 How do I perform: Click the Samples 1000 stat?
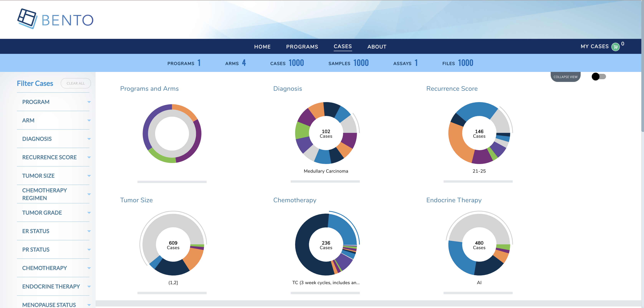[348, 63]
